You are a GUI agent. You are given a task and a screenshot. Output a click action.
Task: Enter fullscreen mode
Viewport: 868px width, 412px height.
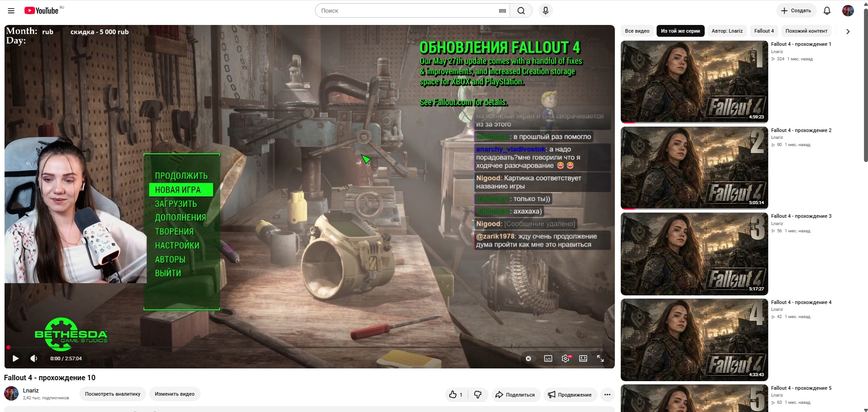(600, 358)
